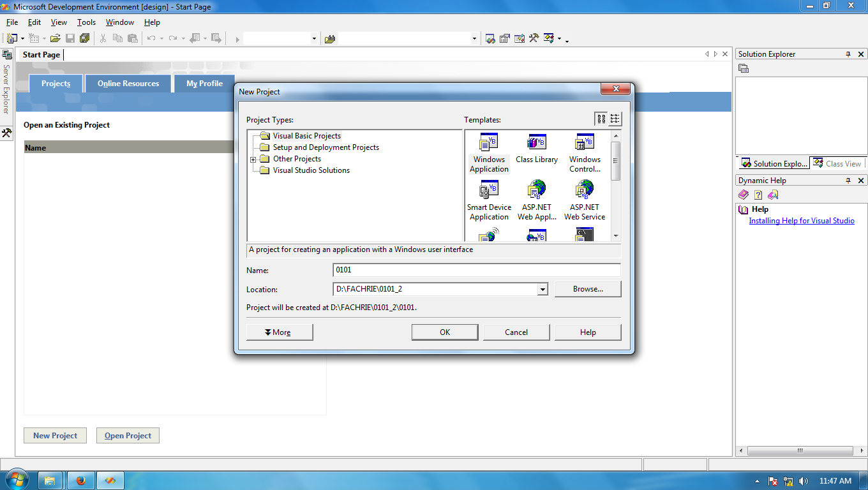Click the Toolbox toolbar icon
868x490 pixels.
point(534,39)
